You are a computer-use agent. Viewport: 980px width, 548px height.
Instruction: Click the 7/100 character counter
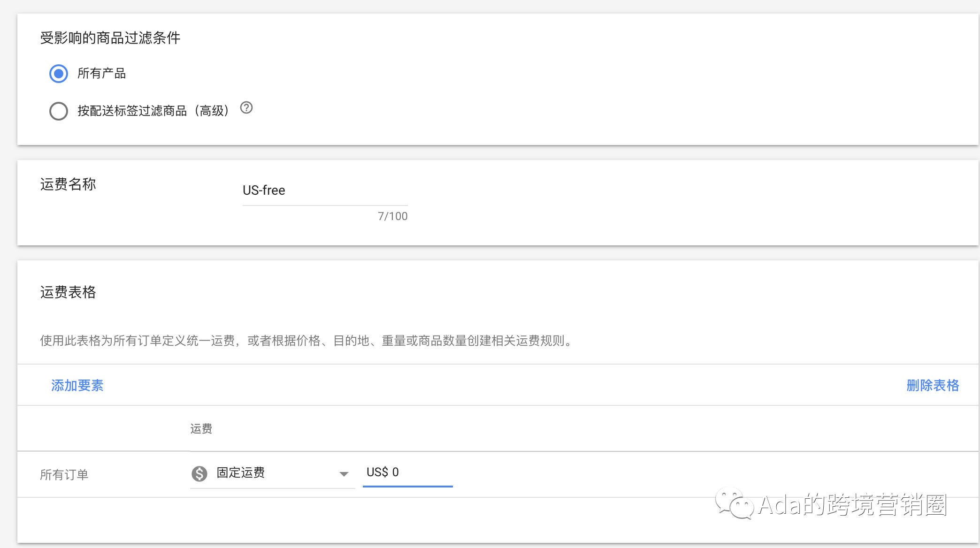click(x=392, y=216)
